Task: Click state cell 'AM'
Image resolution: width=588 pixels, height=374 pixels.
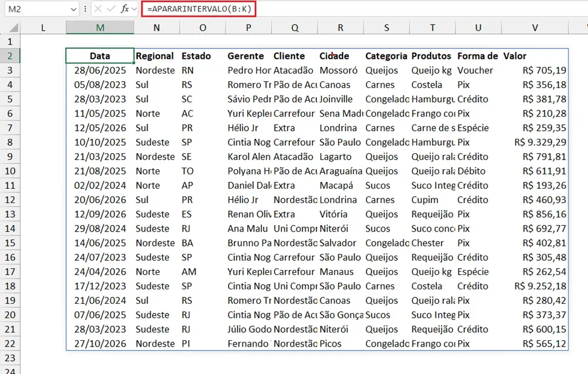Action: (203, 272)
